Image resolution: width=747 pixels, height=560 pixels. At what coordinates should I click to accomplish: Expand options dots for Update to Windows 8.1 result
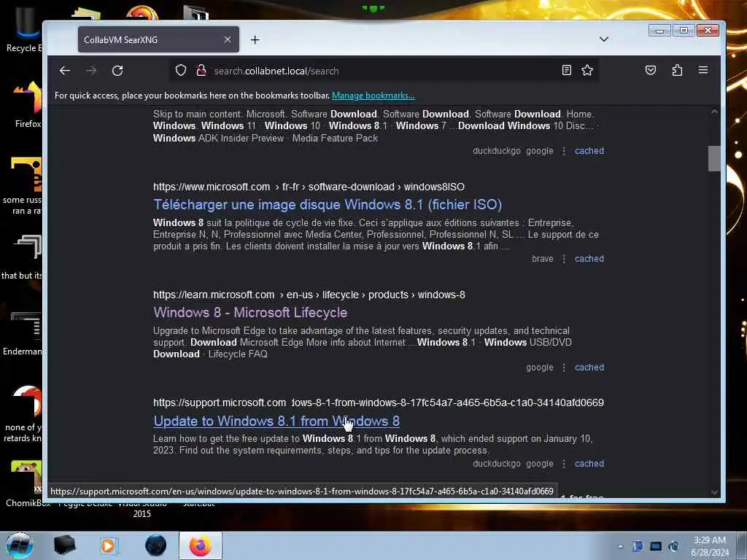564,463
